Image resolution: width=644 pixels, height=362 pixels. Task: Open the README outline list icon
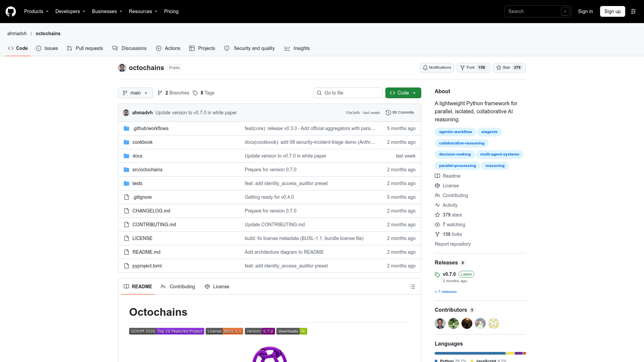click(413, 287)
